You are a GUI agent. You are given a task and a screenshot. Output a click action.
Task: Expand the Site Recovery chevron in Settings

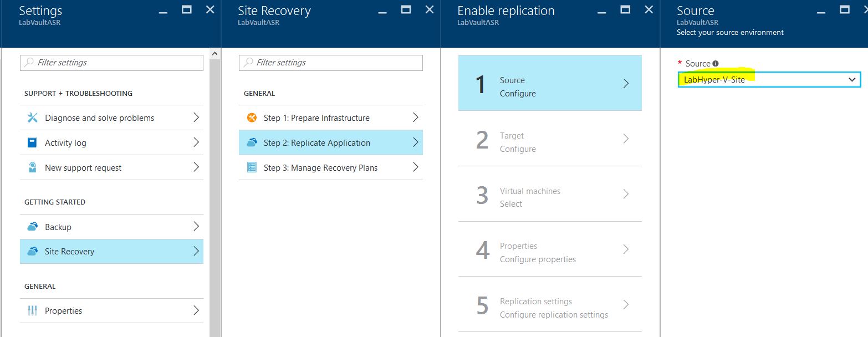pyautogui.click(x=196, y=251)
